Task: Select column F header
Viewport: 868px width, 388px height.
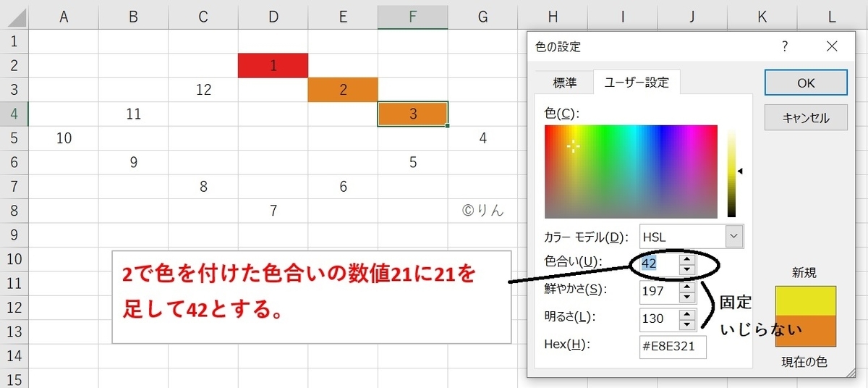Action: click(x=413, y=16)
